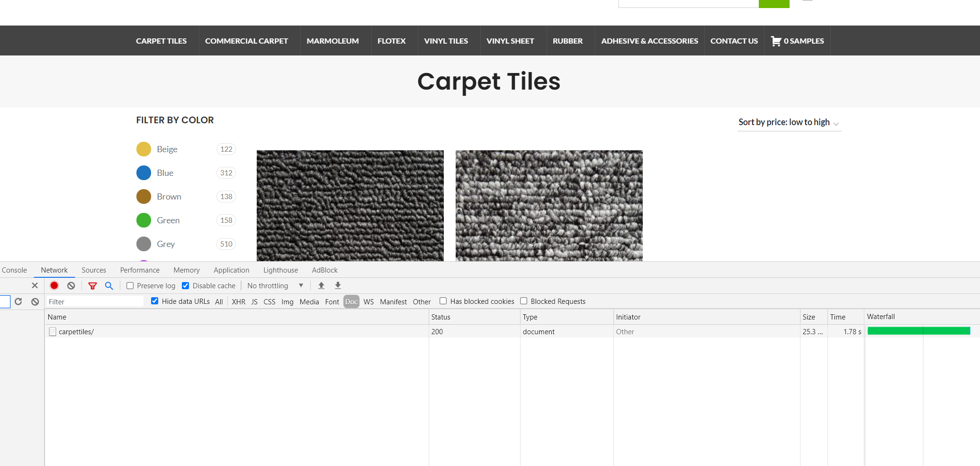The image size is (980, 466).
Task: Filter requests by Other
Action: click(x=422, y=302)
